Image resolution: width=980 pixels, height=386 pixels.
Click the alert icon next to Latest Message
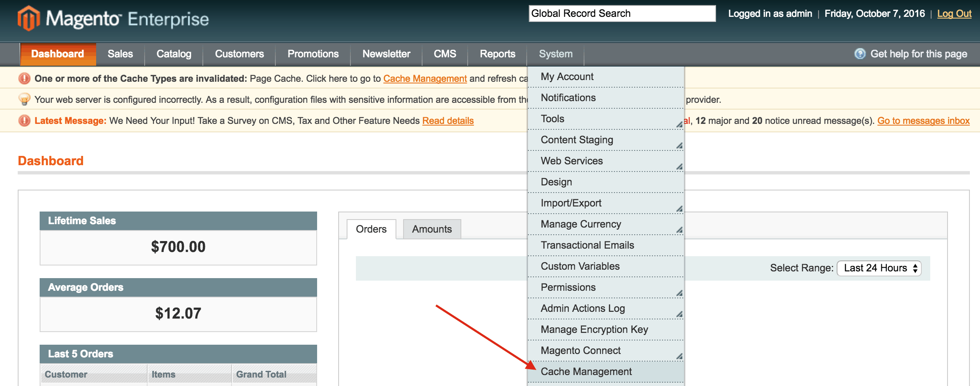point(24,121)
